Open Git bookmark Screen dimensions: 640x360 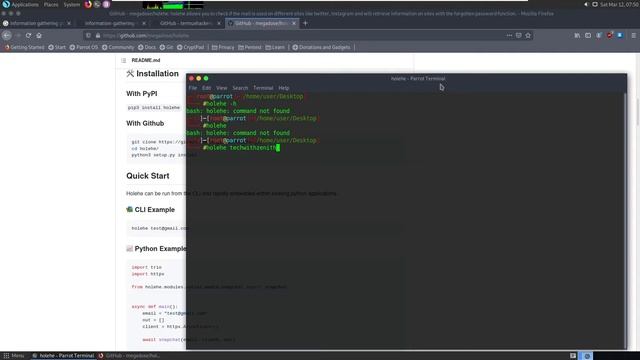click(166, 47)
